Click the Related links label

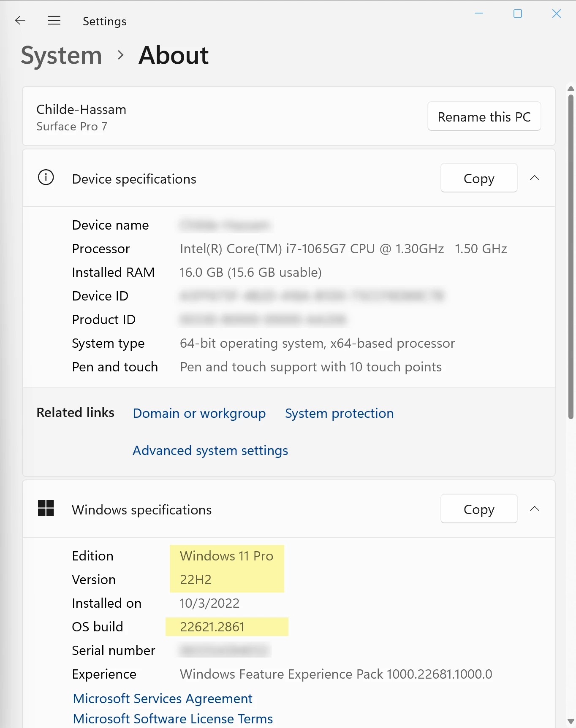tap(76, 412)
